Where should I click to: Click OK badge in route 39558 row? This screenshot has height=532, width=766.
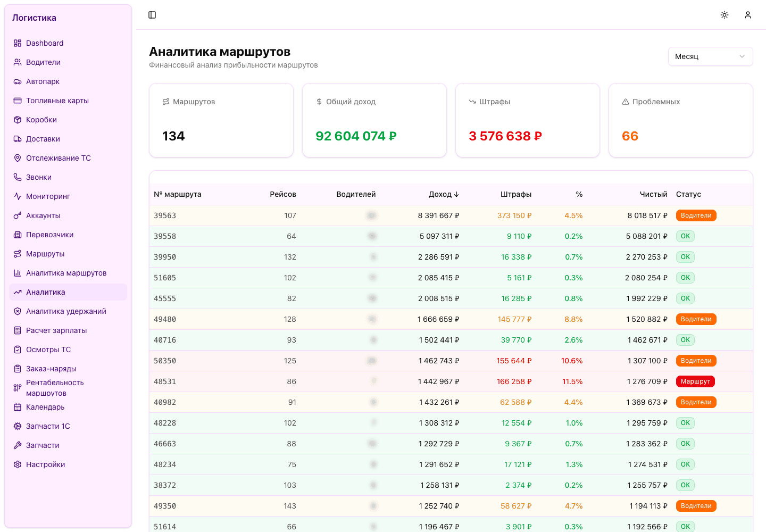point(685,236)
